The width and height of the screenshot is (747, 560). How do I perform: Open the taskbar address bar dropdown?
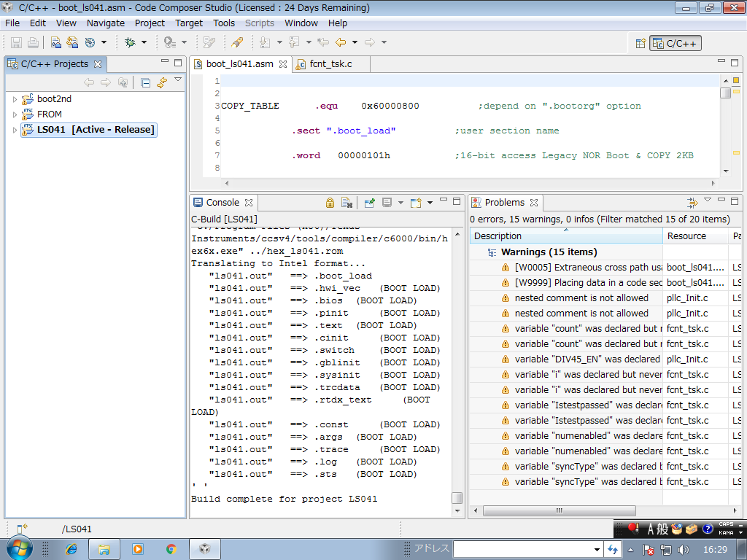597,550
